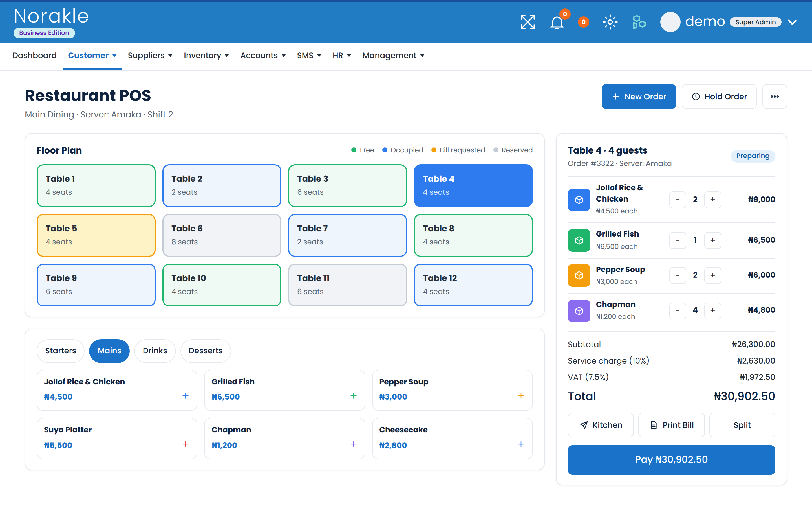Click the Print Bill button
This screenshot has width=812, height=508.
(671, 425)
